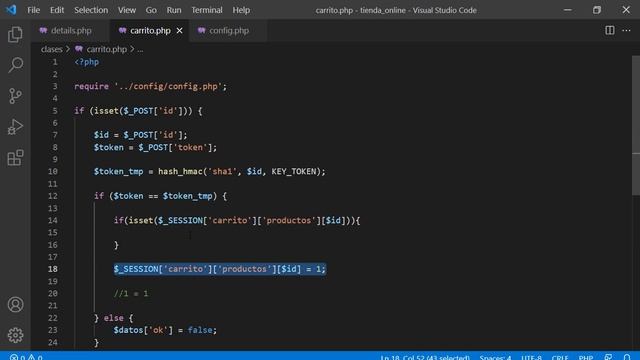Click line number 18 in gutter
The height and width of the screenshot is (360, 640).
click(x=53, y=269)
